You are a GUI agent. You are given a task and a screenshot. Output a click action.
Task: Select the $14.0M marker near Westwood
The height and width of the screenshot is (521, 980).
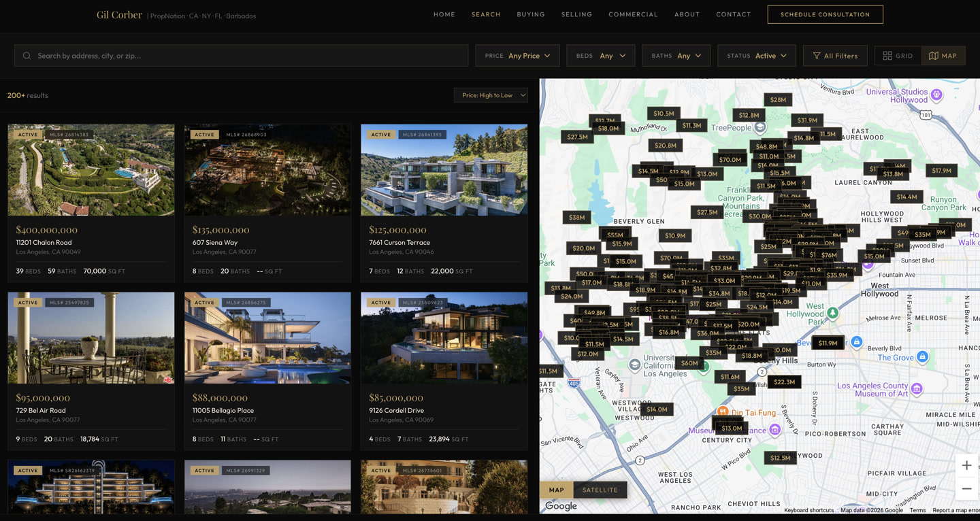click(x=657, y=409)
